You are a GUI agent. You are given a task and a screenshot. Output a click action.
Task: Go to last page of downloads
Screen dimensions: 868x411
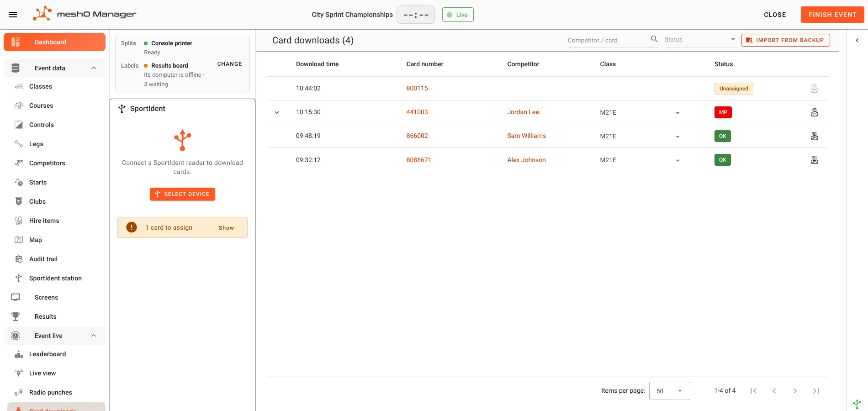816,391
